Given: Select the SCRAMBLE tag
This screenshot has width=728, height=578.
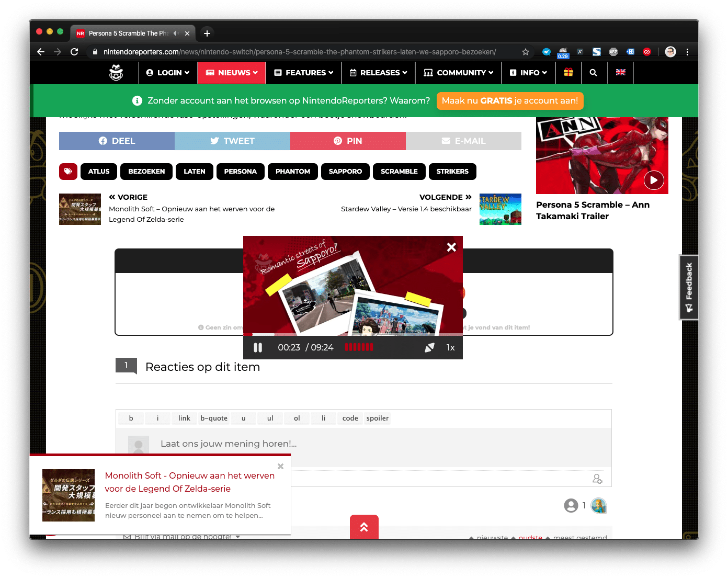Looking at the screenshot, I should (399, 171).
